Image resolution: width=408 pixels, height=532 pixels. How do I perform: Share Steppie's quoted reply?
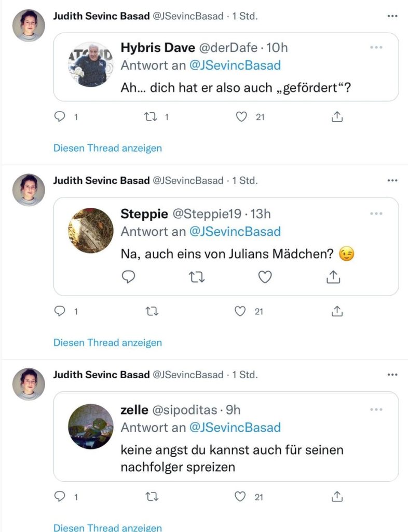coord(333,277)
